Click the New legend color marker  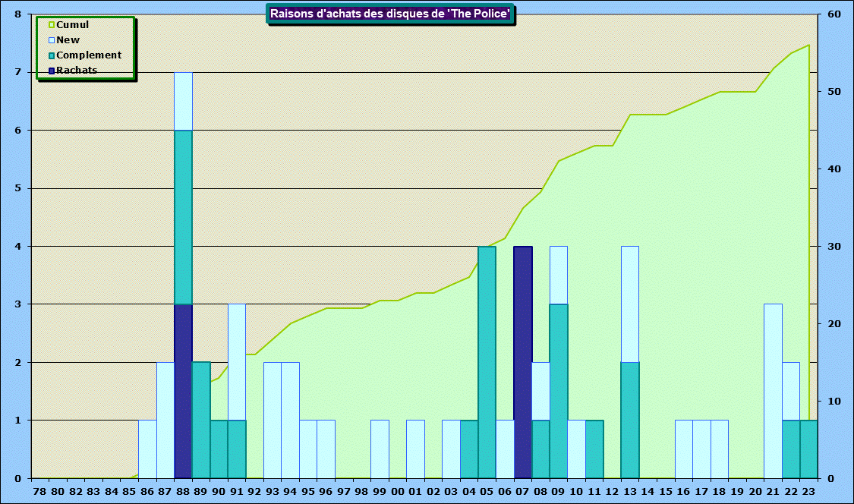pos(52,40)
